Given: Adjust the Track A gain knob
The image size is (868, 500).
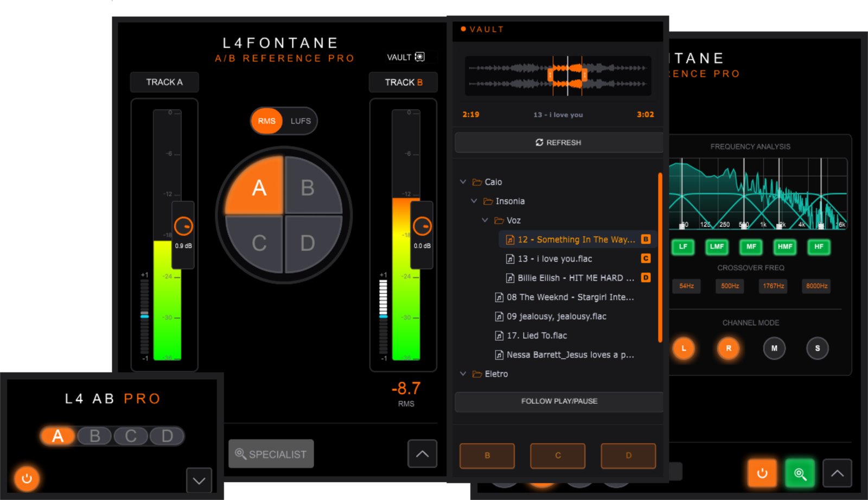Looking at the screenshot, I should [183, 226].
